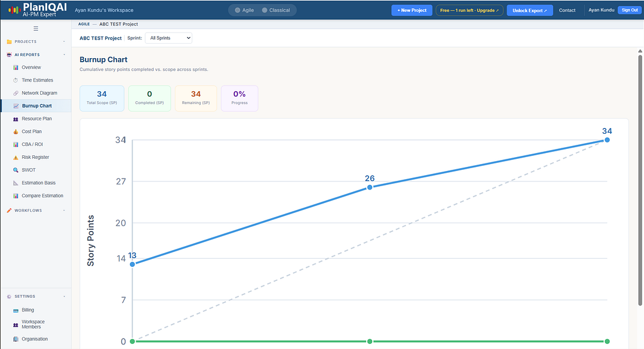Collapse the Settings section chevron
This screenshot has height=349, width=644.
(x=64, y=297)
